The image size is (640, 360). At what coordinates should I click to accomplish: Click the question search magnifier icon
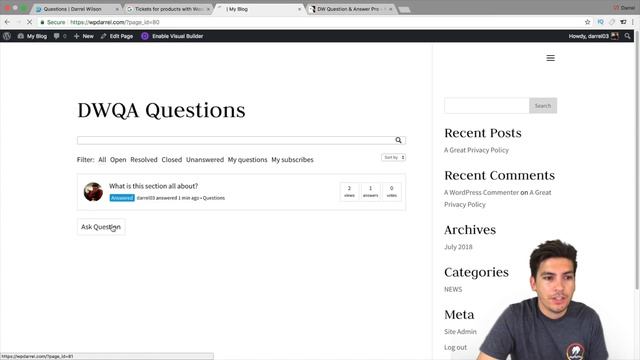coord(398,140)
